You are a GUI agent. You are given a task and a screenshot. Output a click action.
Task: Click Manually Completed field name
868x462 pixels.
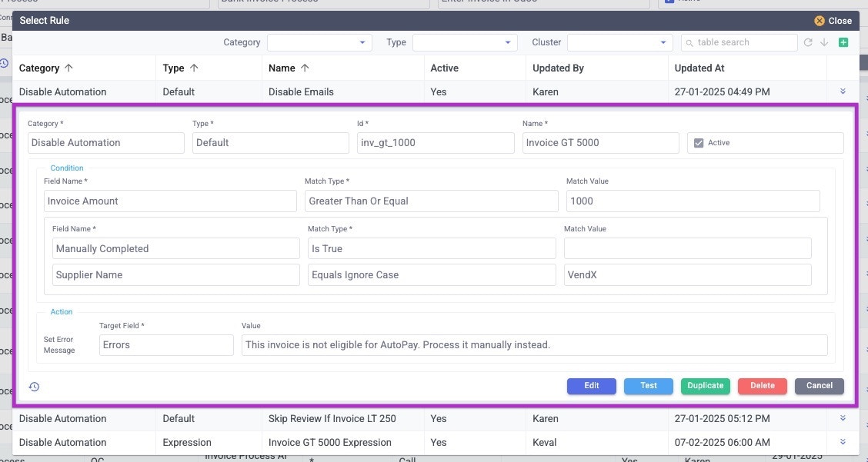tap(176, 248)
